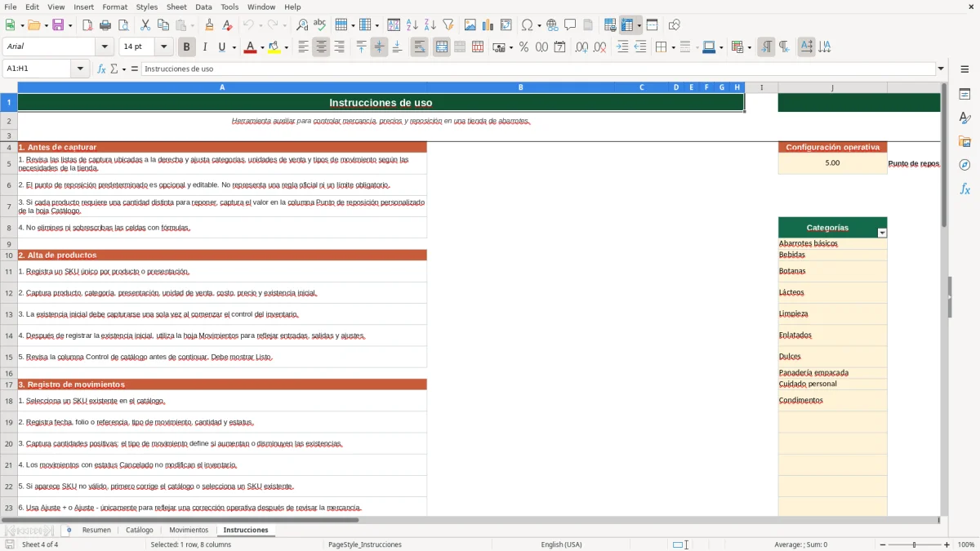The image size is (980, 551).
Task: Toggle Underline formatting
Action: tap(222, 47)
